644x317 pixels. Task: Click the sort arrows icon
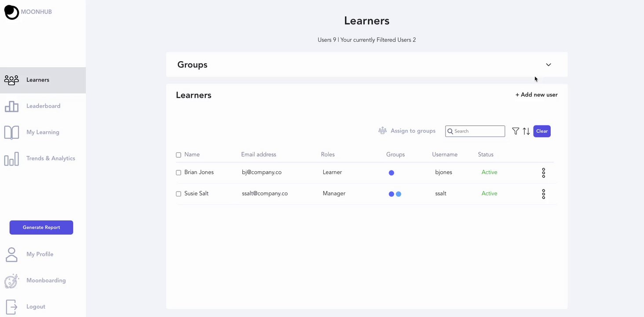(526, 131)
